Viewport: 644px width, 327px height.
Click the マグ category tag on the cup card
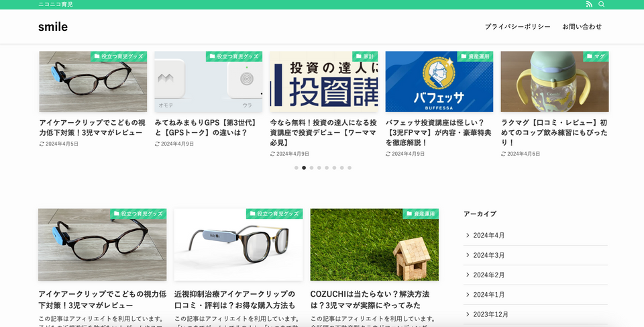coord(596,56)
